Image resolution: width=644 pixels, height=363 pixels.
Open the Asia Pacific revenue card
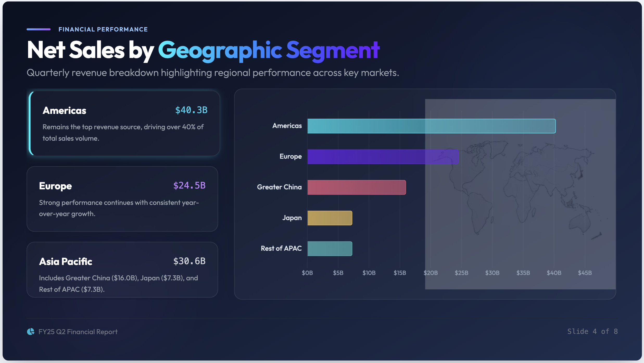point(122,270)
